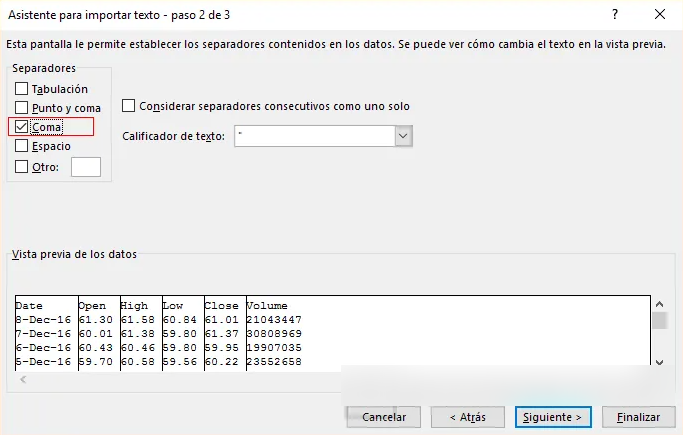Uncheck the Coma separator checkbox
Image resolution: width=683 pixels, height=435 pixels.
pos(22,127)
